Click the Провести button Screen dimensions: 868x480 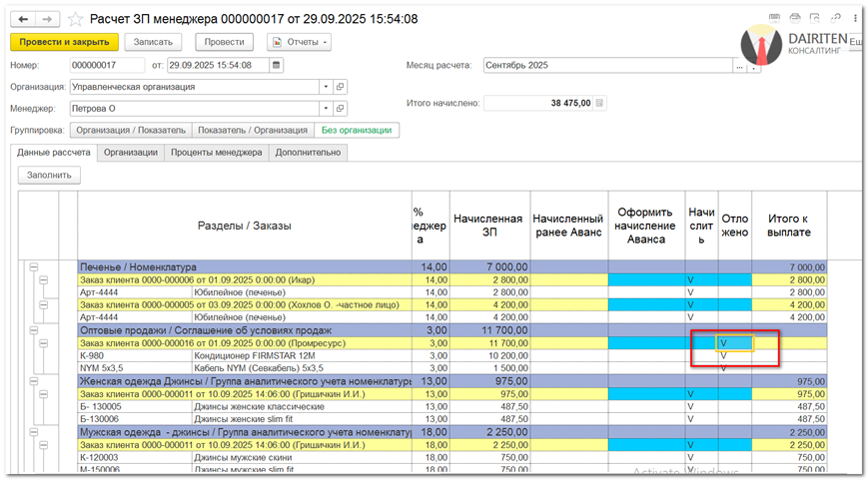tap(224, 42)
